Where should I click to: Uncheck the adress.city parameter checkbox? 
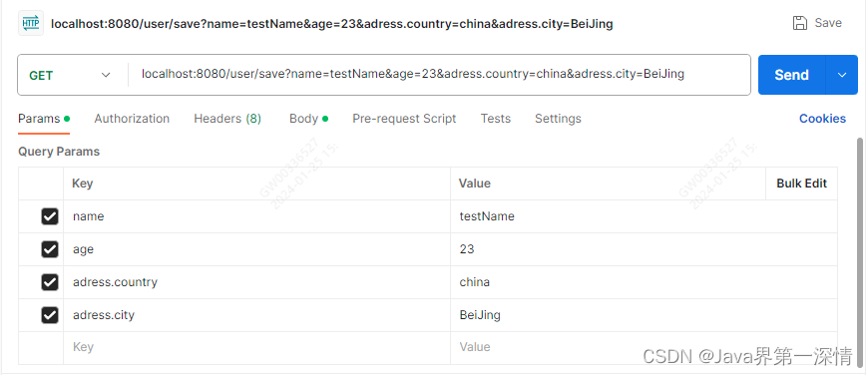pyautogui.click(x=50, y=315)
